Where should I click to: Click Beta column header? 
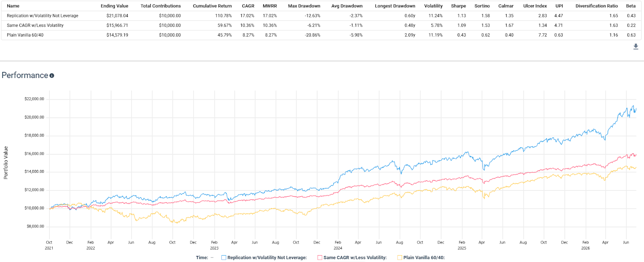click(631, 6)
